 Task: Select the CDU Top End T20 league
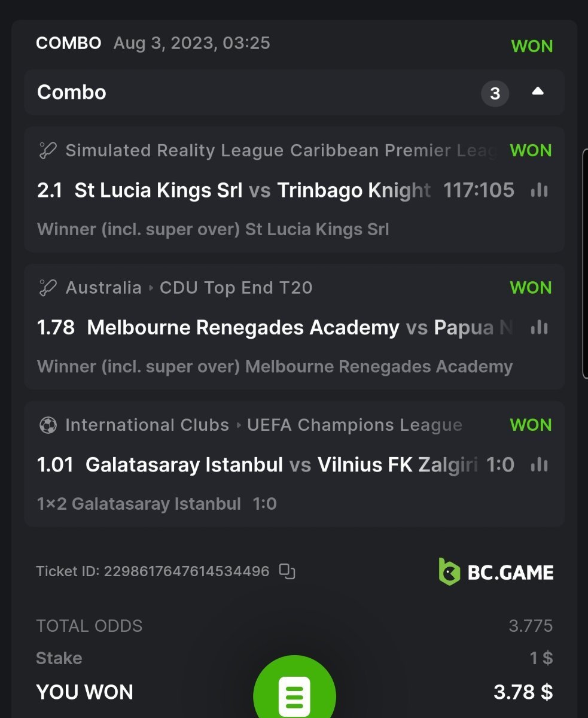[236, 288]
